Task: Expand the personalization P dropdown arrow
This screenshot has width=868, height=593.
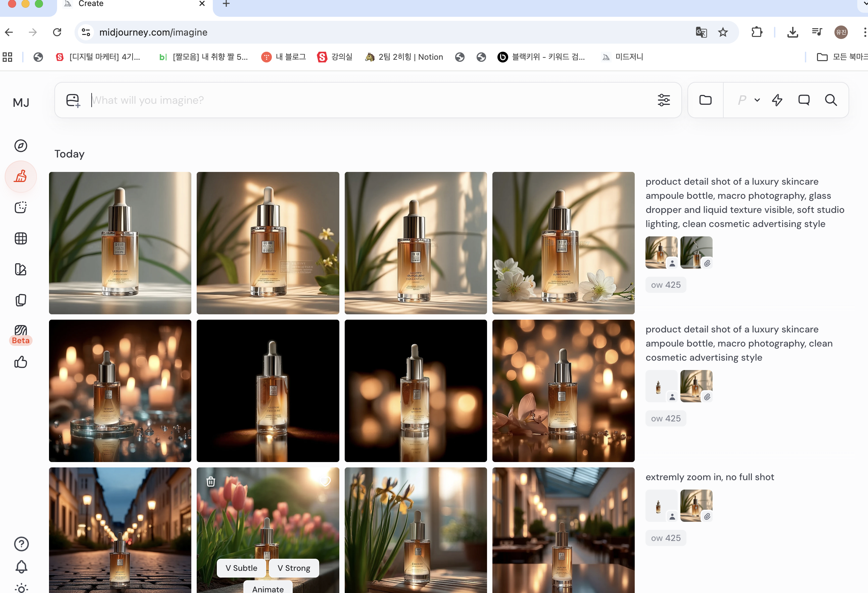Action: click(x=757, y=100)
